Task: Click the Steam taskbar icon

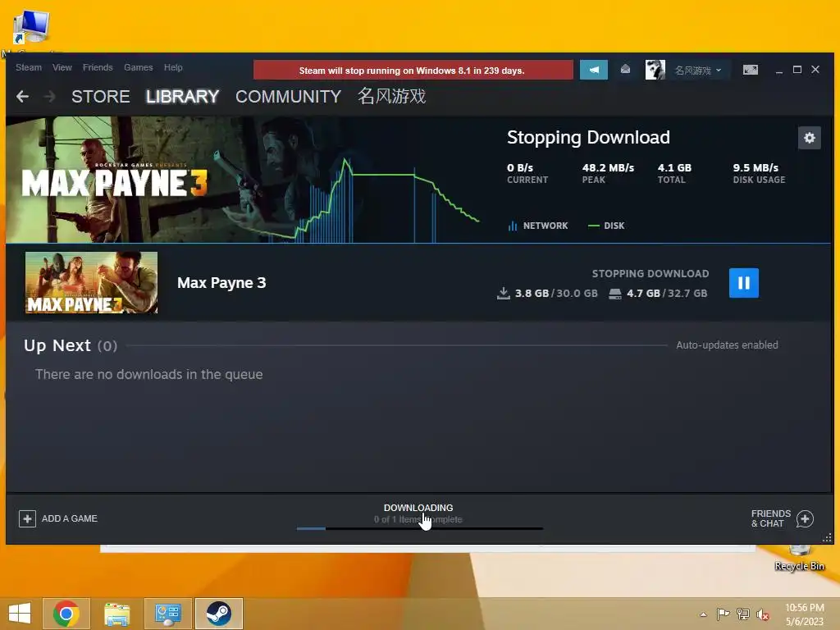Action: (x=218, y=614)
